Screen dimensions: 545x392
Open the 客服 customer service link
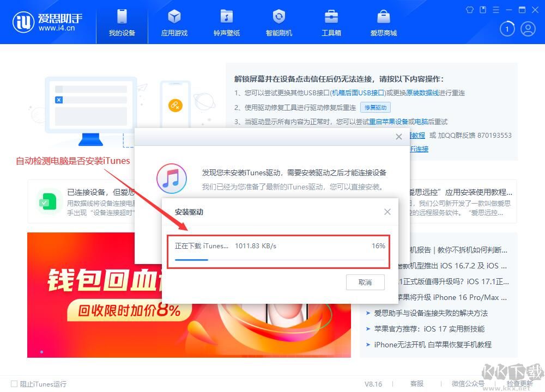(417, 384)
